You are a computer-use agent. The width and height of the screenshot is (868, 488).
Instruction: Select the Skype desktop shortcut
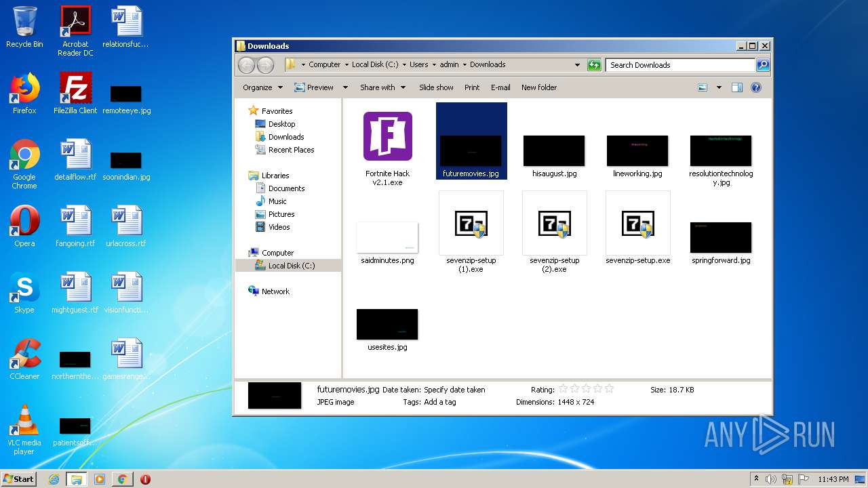(24, 293)
